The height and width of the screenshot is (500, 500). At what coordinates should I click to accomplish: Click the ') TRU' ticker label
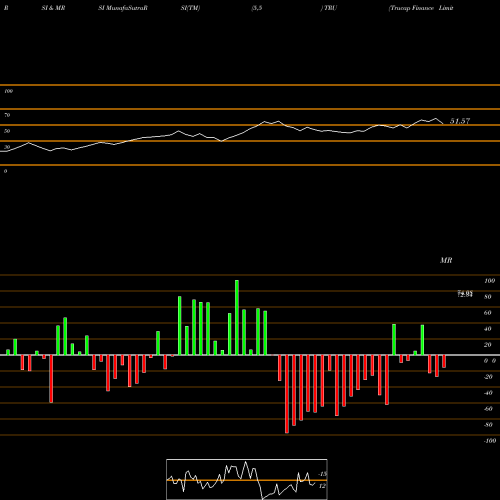point(329,8)
